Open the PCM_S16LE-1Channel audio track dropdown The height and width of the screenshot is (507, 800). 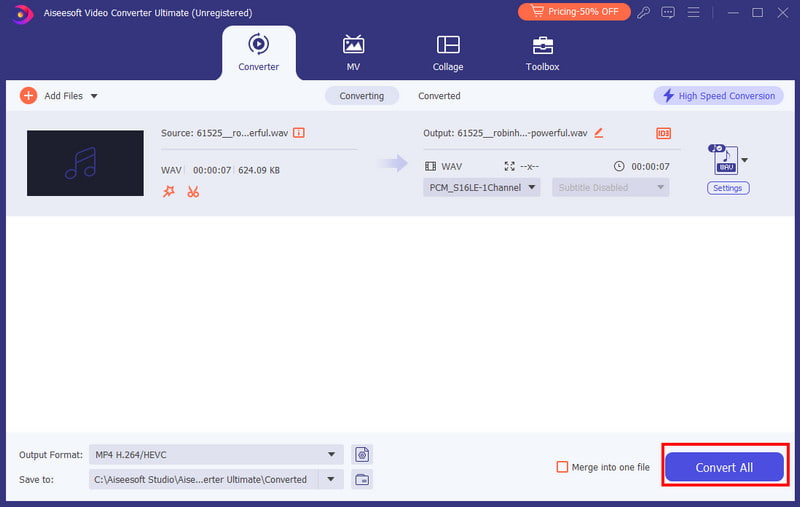click(x=482, y=188)
